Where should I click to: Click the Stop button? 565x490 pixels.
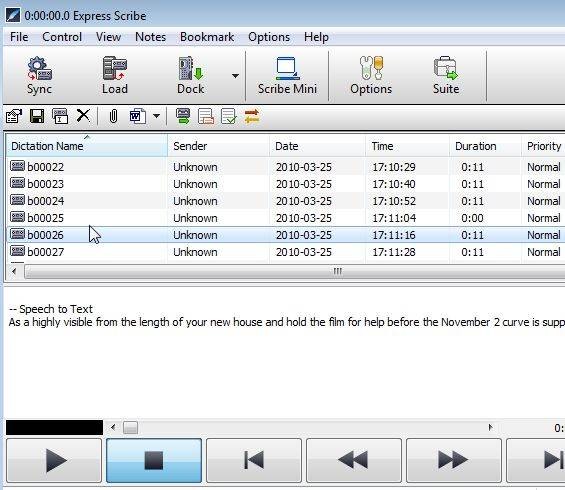154,460
